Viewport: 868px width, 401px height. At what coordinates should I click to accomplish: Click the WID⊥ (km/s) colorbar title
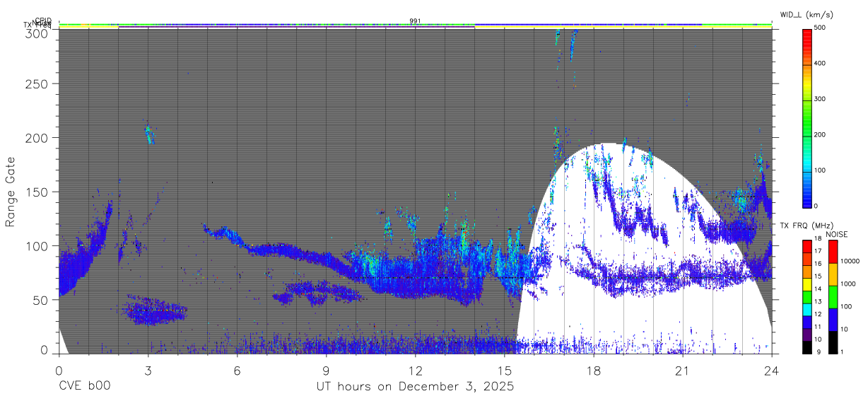806,16
